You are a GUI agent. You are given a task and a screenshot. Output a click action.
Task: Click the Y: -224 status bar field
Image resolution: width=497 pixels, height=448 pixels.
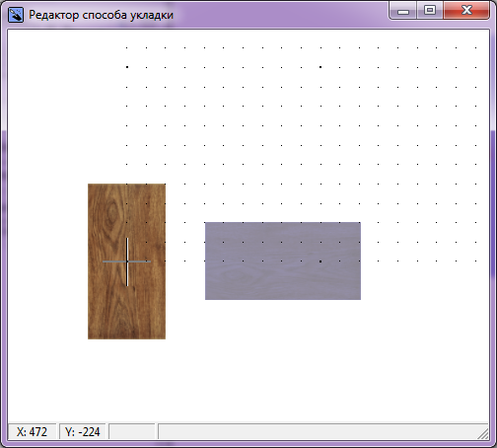click(x=82, y=431)
